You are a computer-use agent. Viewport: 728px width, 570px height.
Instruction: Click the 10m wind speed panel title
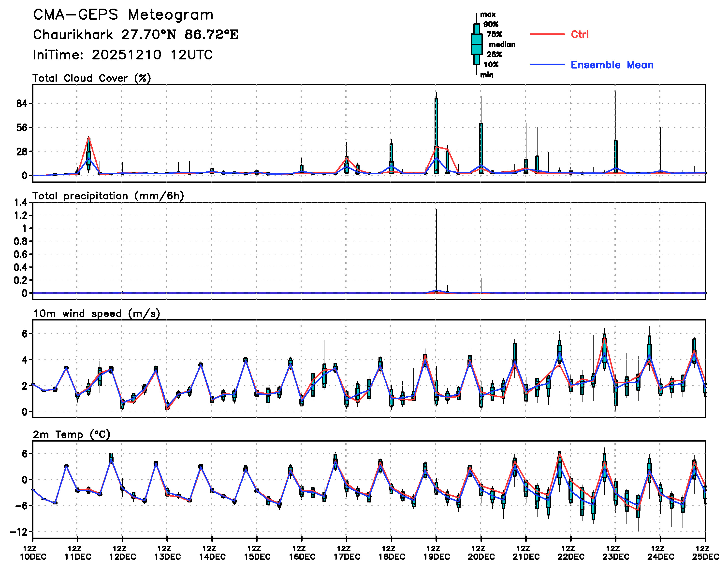point(97,314)
